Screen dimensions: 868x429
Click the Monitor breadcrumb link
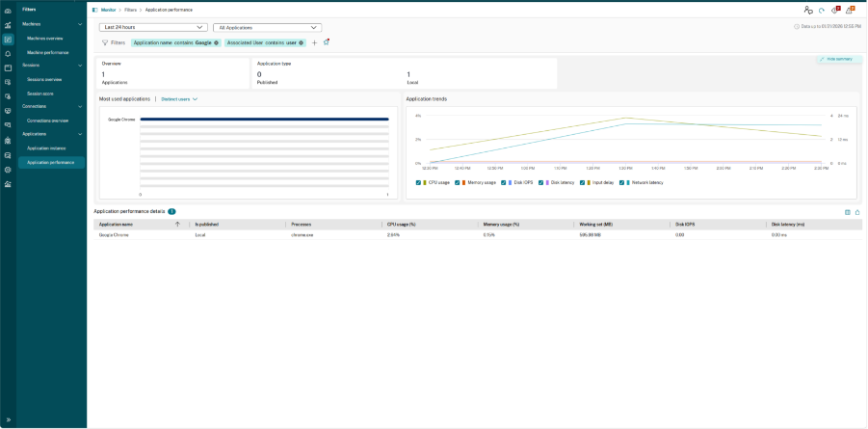[x=109, y=10]
